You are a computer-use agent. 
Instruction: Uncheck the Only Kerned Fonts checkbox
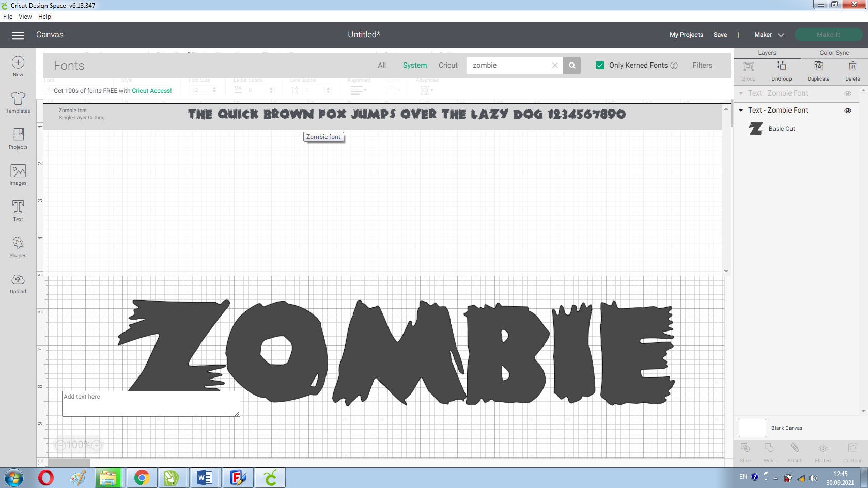pos(600,65)
